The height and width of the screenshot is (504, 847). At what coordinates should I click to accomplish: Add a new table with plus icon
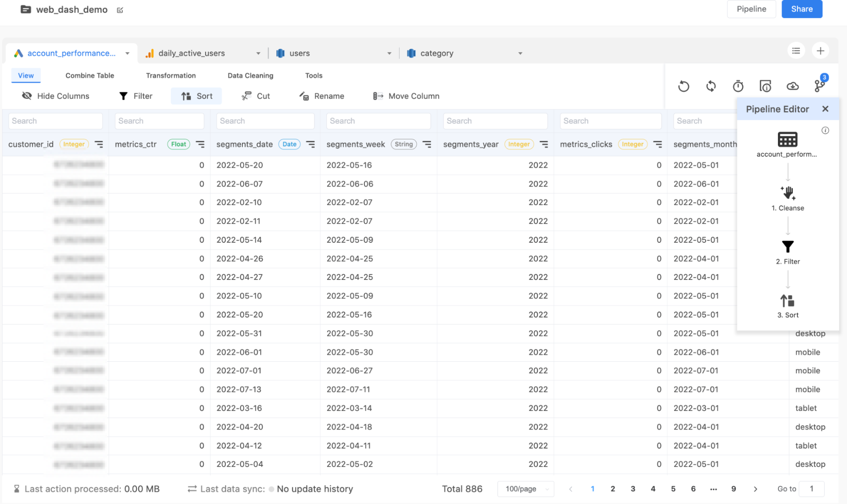[x=820, y=51]
